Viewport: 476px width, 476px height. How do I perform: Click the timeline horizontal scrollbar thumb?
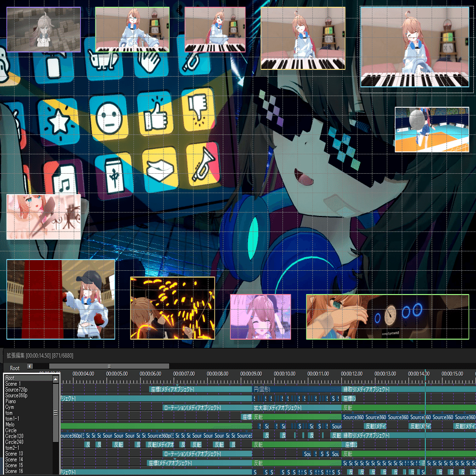pos(109,366)
